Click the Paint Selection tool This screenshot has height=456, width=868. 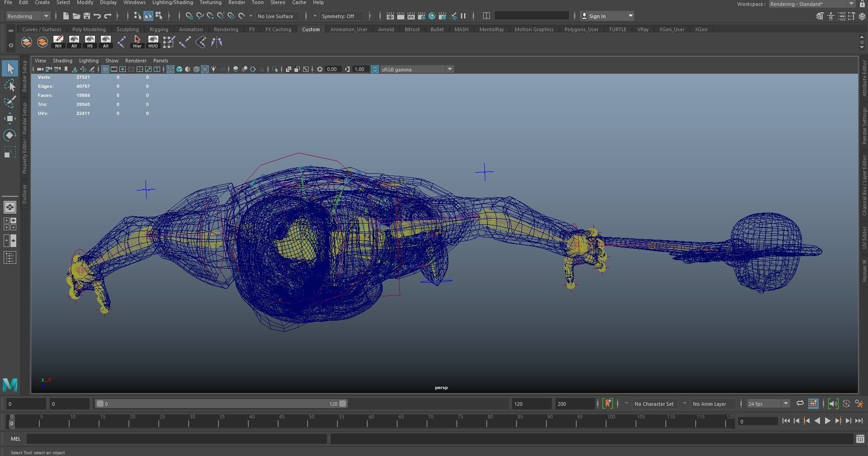pos(9,102)
